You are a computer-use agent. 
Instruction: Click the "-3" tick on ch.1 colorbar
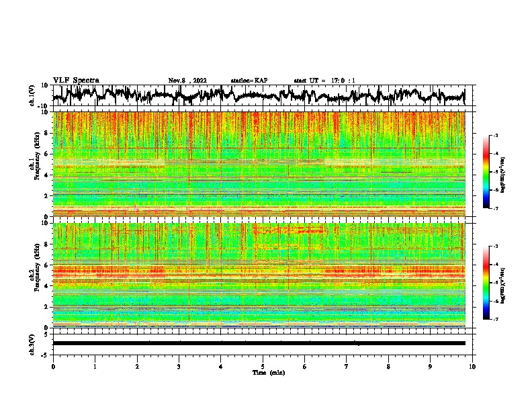[496, 136]
